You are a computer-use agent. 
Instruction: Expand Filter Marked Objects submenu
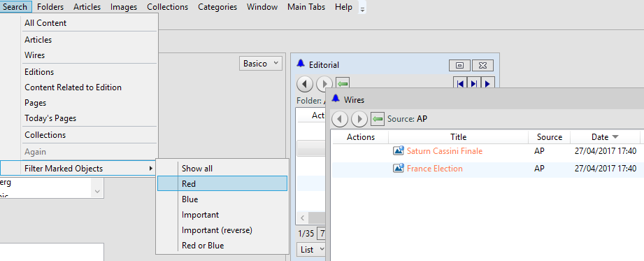[x=79, y=169]
